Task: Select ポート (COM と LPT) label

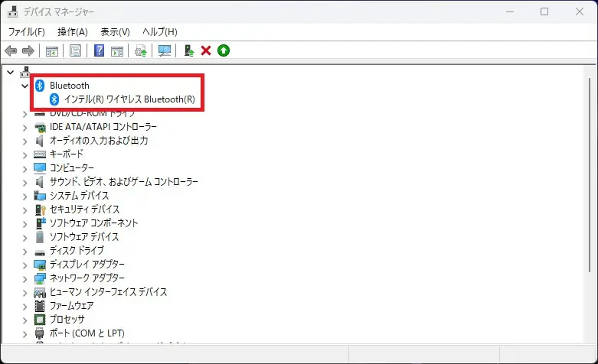Action: (87, 333)
